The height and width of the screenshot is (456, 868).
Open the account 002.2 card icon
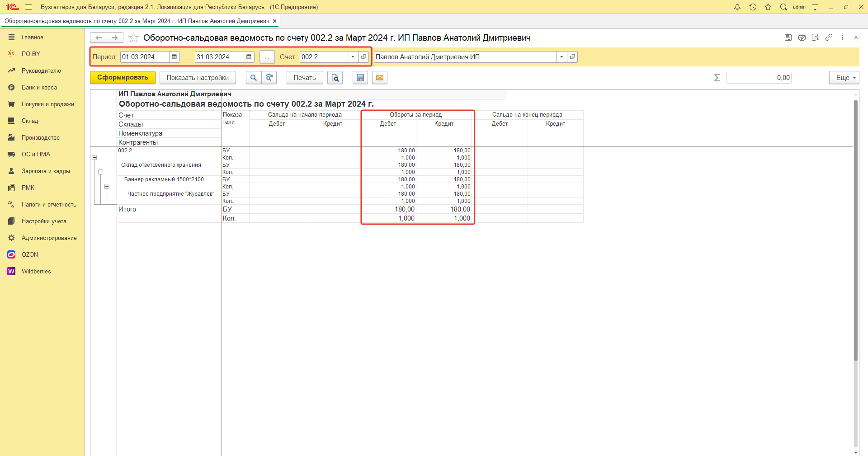[x=364, y=57]
